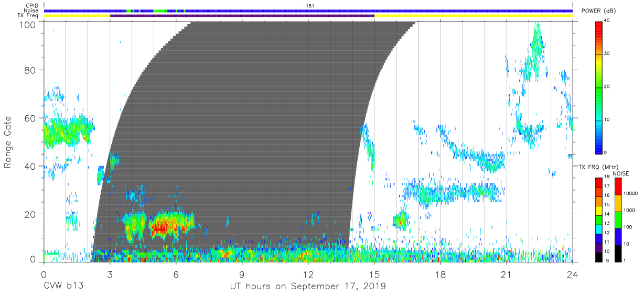Select the yellow segment of the TX FRQ legend
This screenshot has width=644, height=297.
point(598,211)
